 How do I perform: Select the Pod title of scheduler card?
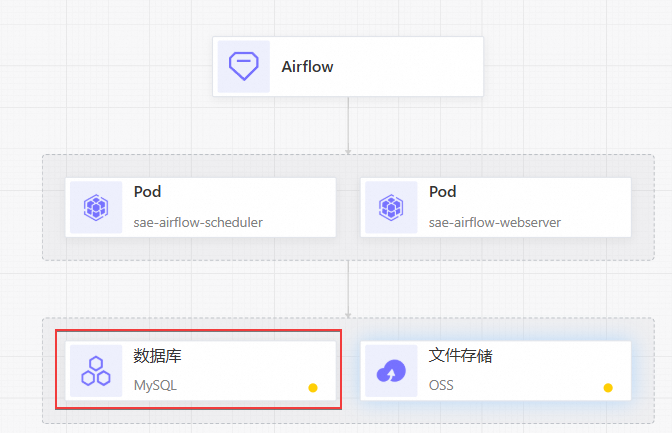[147, 192]
